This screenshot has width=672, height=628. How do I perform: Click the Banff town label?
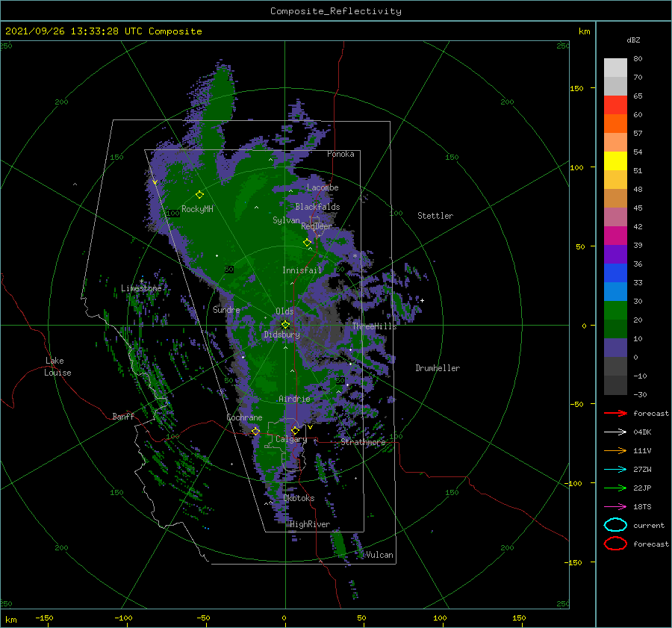click(123, 416)
